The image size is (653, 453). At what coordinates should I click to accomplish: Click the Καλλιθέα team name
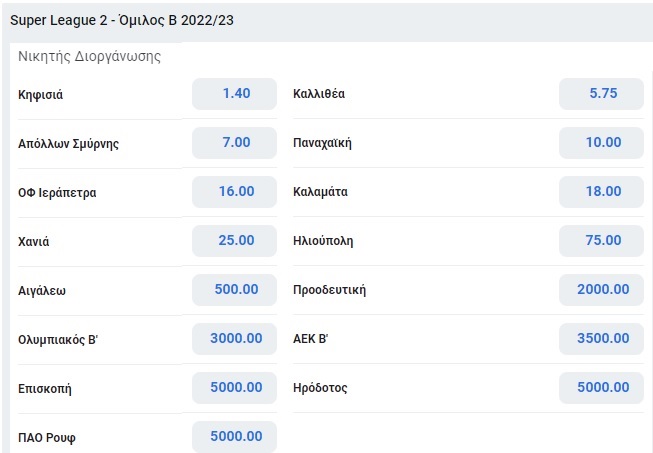[x=319, y=94]
